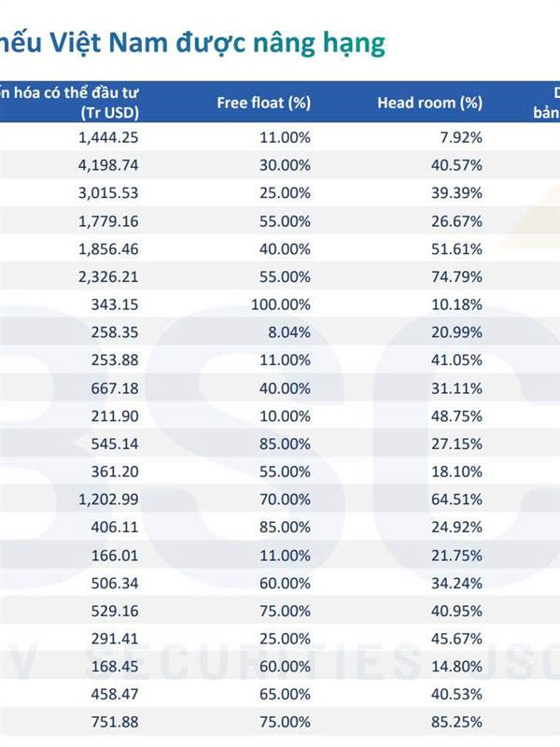The image size is (560, 747).
Task: Select the 166.01 capitalization cell
Action: 115,556
